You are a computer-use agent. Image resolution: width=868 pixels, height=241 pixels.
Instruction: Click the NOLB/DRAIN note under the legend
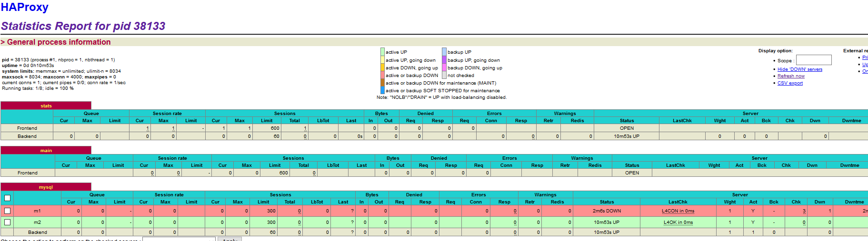[x=441, y=97]
